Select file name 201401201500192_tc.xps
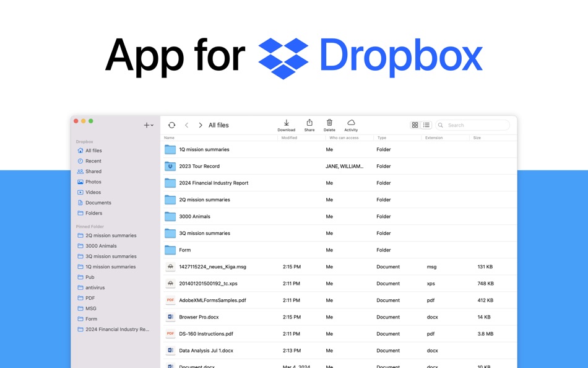 [x=208, y=284]
